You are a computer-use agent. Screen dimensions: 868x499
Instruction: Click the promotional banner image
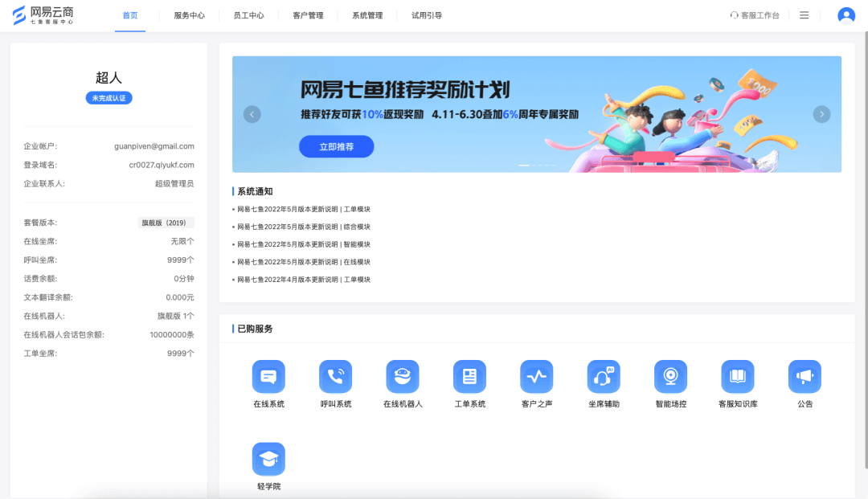[x=536, y=114]
